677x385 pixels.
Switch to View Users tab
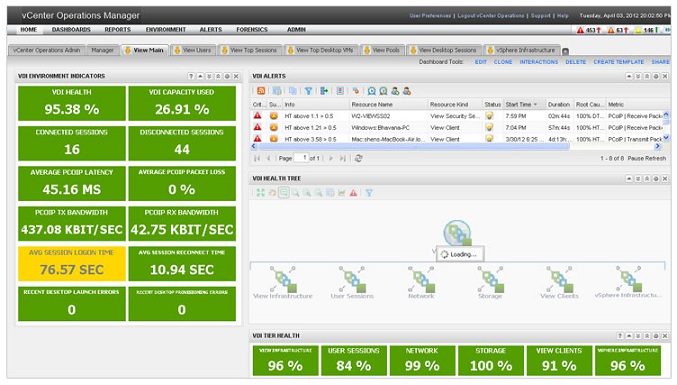pyautogui.click(x=193, y=50)
